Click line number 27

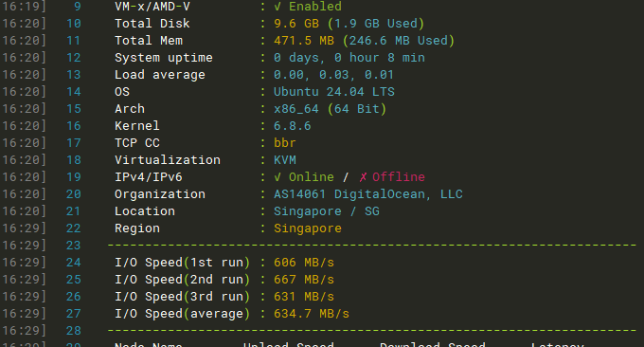coord(74,314)
